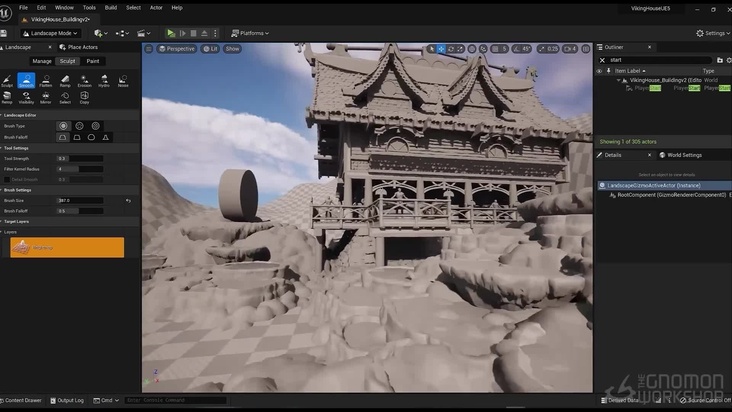Click the Mirror tool icon

[x=45, y=97]
